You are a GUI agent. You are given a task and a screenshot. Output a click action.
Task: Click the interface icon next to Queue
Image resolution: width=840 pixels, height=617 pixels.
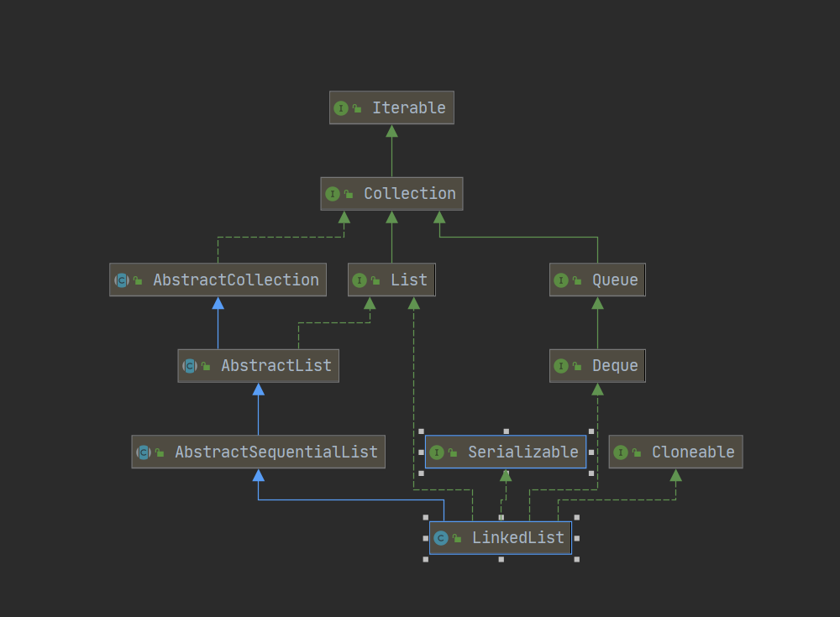561,280
